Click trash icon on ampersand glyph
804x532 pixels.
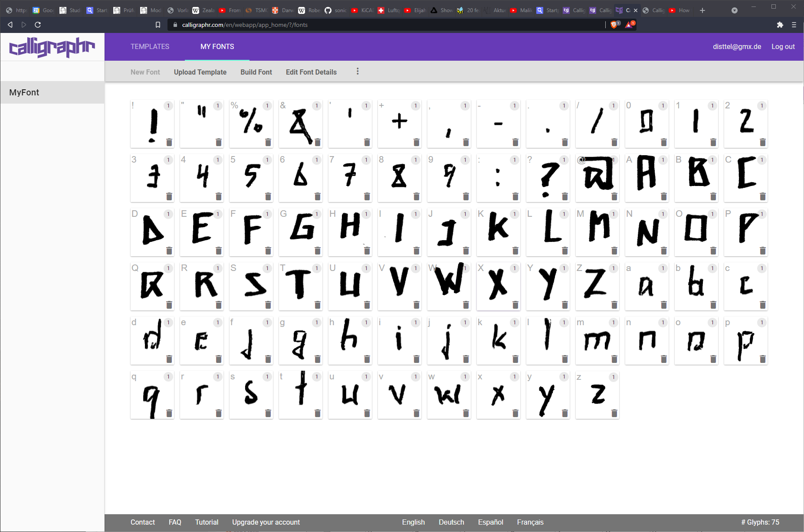(317, 143)
